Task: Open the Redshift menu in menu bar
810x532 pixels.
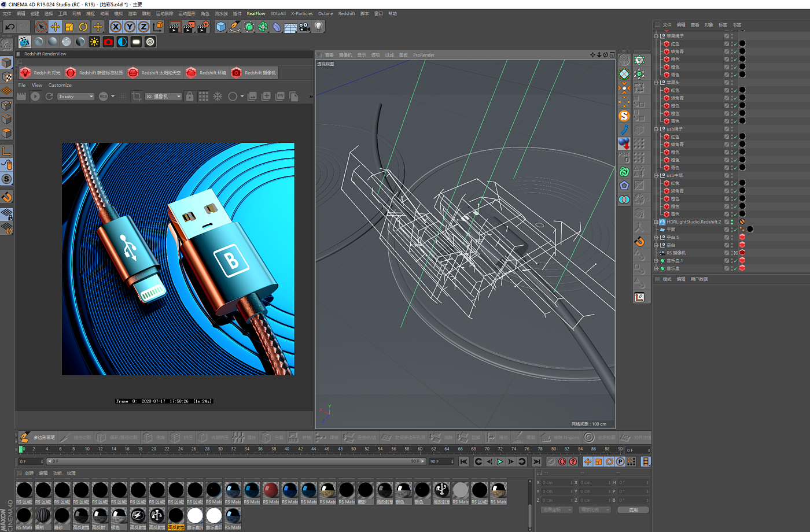Action: coord(347,13)
